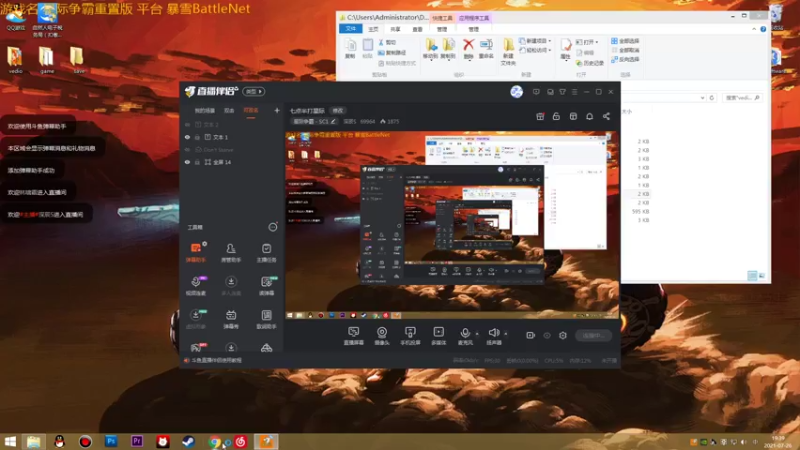
Task: Click the unlock padlock icon above preview
Action: tap(556, 116)
